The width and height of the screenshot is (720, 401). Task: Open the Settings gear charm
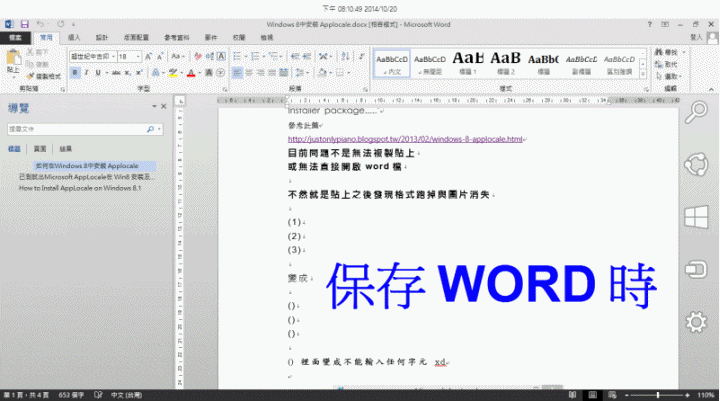[x=696, y=322]
